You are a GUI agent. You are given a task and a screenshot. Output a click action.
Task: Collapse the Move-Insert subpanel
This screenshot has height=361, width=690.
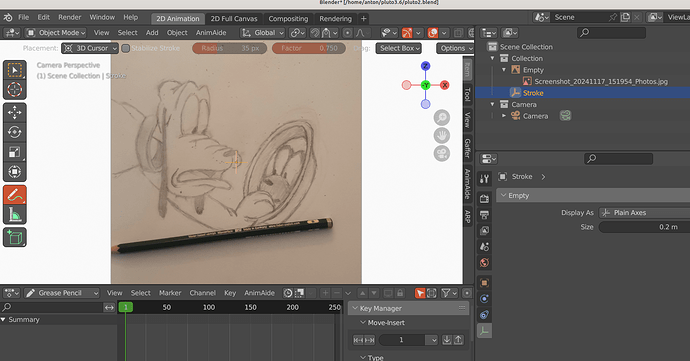(363, 323)
